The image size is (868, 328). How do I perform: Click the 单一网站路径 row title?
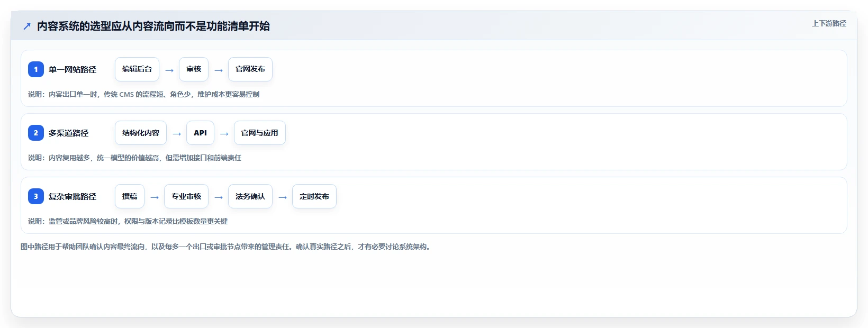[73, 69]
